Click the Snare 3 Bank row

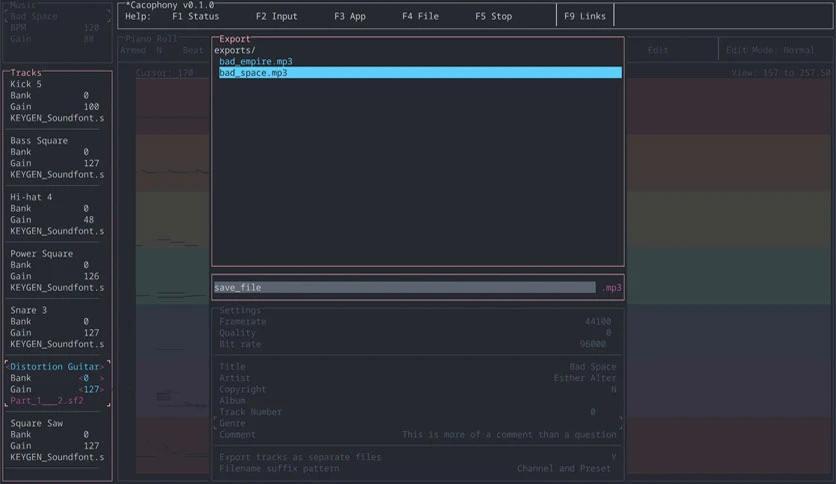(x=49, y=321)
